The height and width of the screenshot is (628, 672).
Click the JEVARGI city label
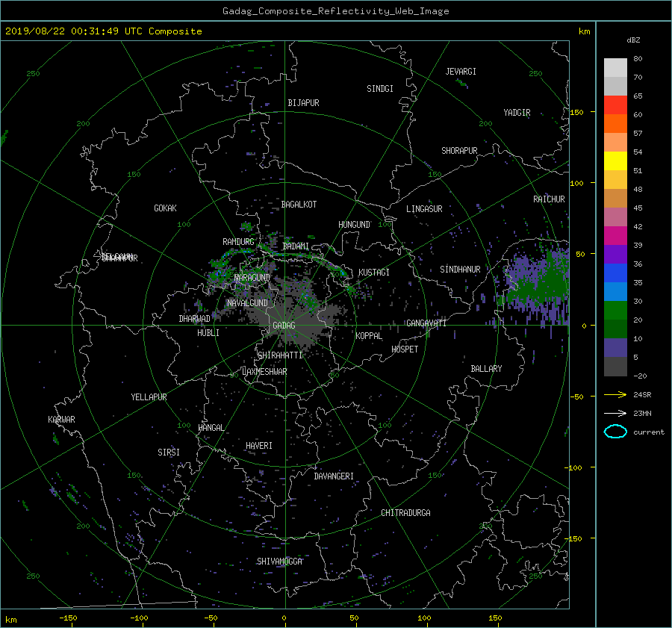pyautogui.click(x=461, y=72)
